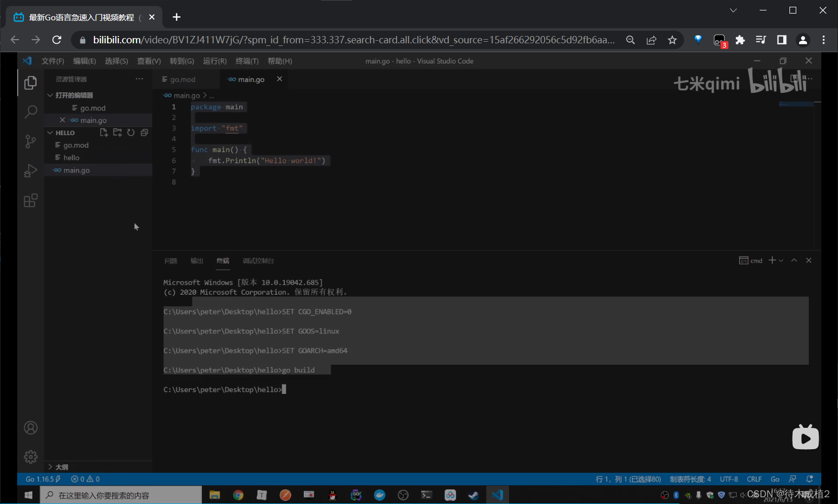Open the Explorer view in activity bar

click(x=31, y=82)
